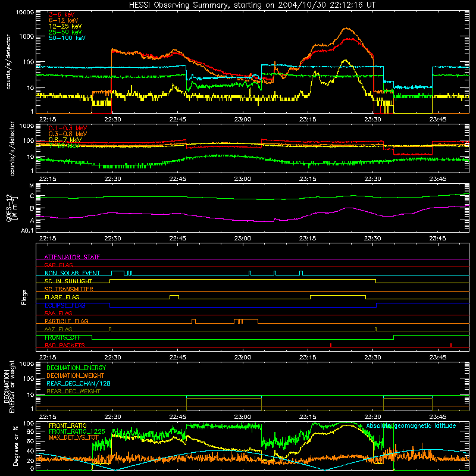476x476 pixels.
Task: Click the REAR_DEC_WEIGHT legend label
Action: pos(73,392)
